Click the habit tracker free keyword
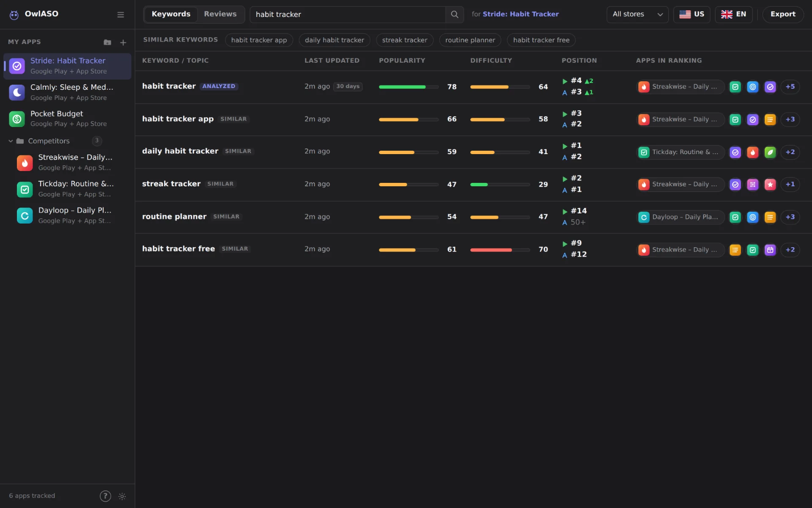 tap(178, 249)
